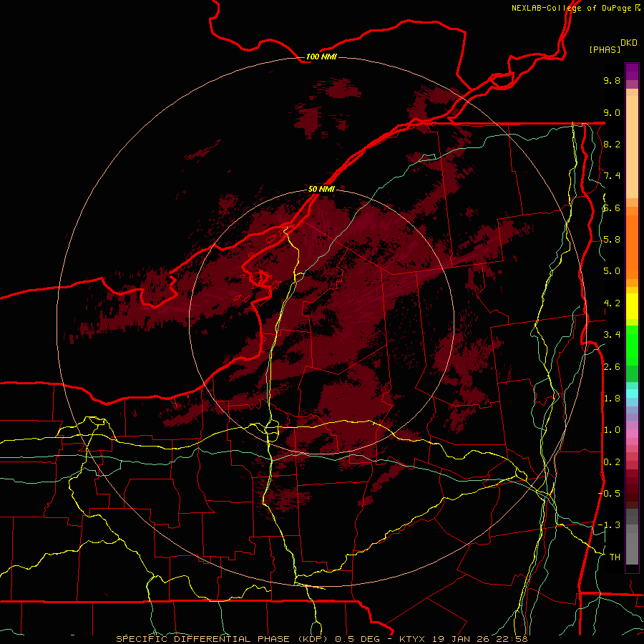Click the purple top segment of color bar
The width and height of the screenshot is (644, 644).
click(x=632, y=72)
